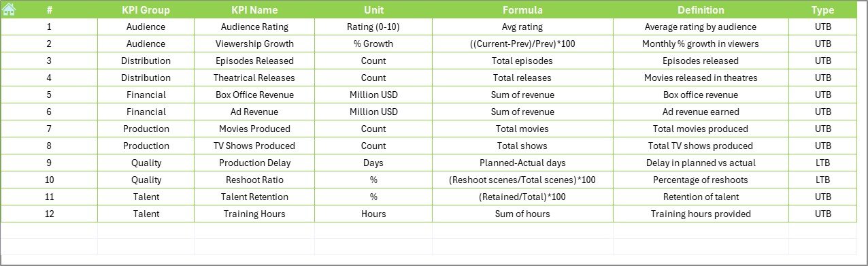868x266 pixels.
Task: Click the Viewership Growth KPI cell
Action: click(254, 44)
